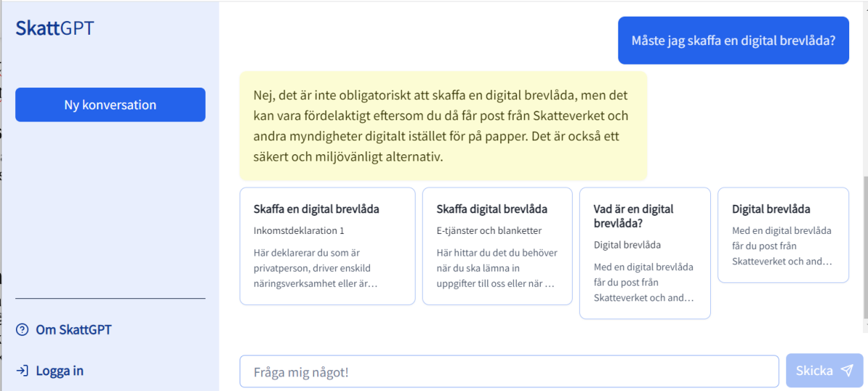Viewport: 868px width, 391px height.
Task: Start a new chat with Ny konversation
Action: pyautogui.click(x=110, y=105)
